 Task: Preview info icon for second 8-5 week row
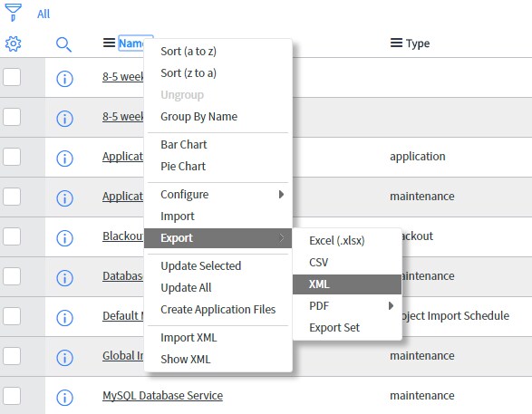coord(64,119)
